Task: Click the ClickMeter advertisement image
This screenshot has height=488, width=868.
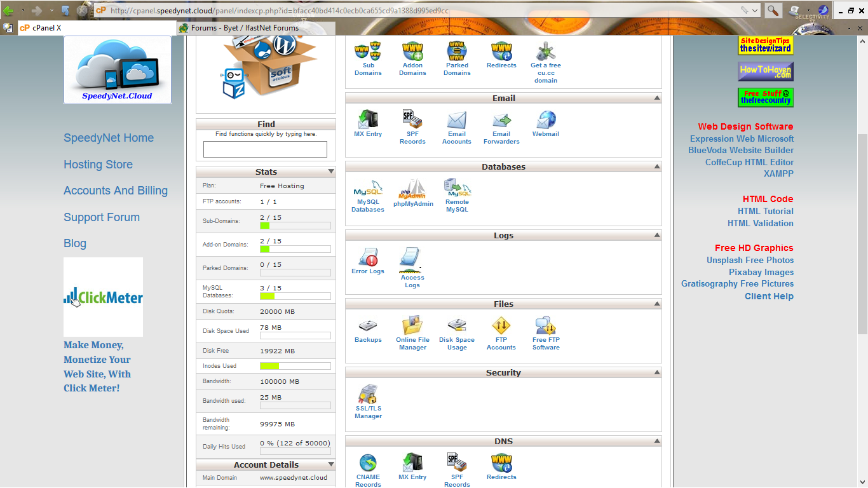Action: coord(103,297)
